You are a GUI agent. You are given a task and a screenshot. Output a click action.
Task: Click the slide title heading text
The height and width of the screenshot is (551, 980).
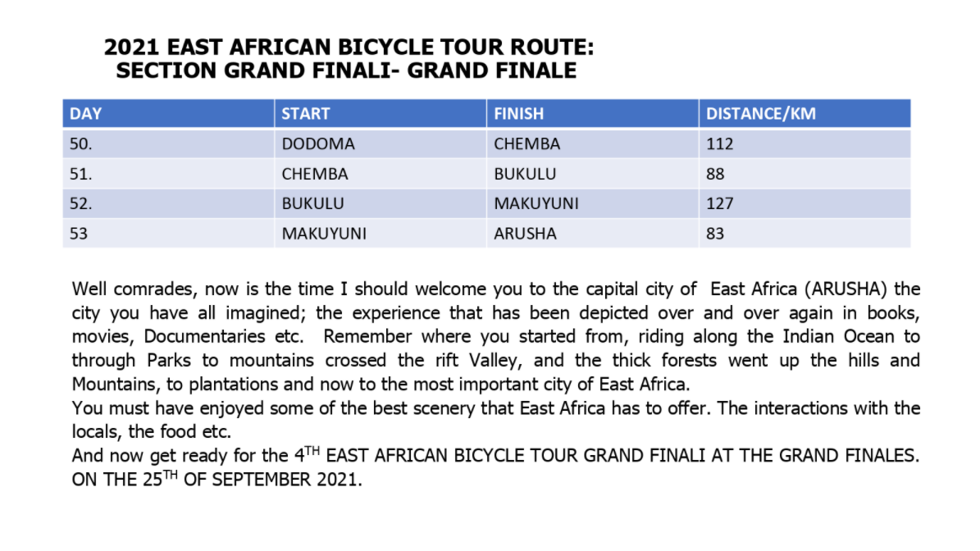coord(348,60)
